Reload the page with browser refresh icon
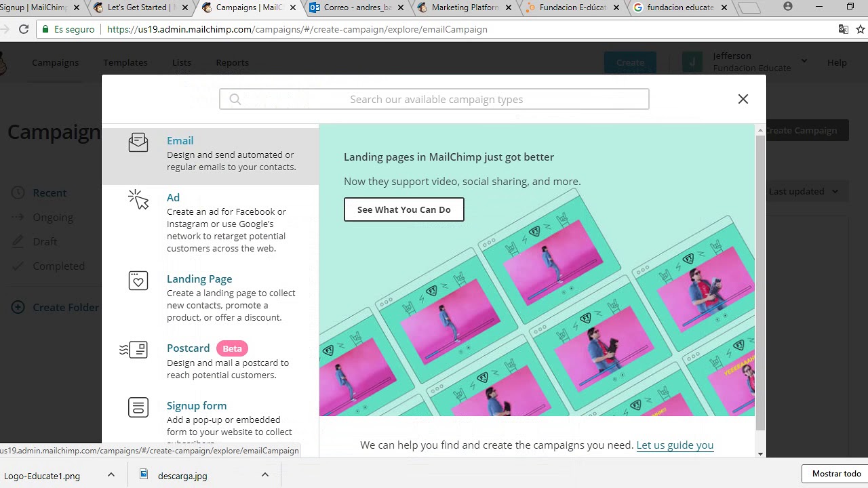The height and width of the screenshot is (488, 868). pyautogui.click(x=24, y=29)
